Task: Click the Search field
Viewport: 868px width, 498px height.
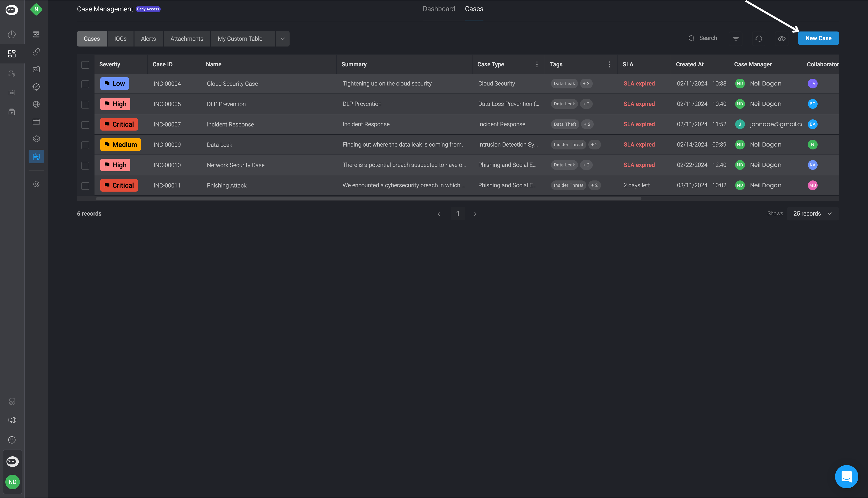Action: click(x=703, y=38)
